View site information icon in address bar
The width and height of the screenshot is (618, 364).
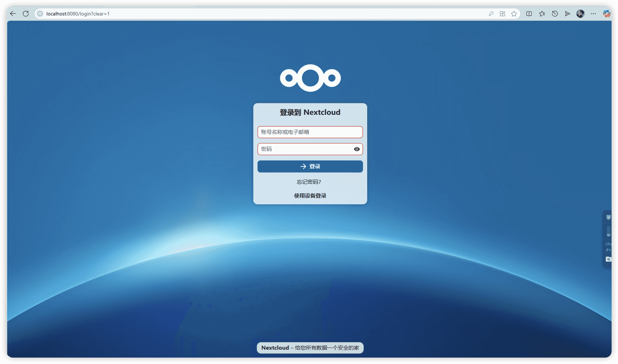(x=40, y=14)
